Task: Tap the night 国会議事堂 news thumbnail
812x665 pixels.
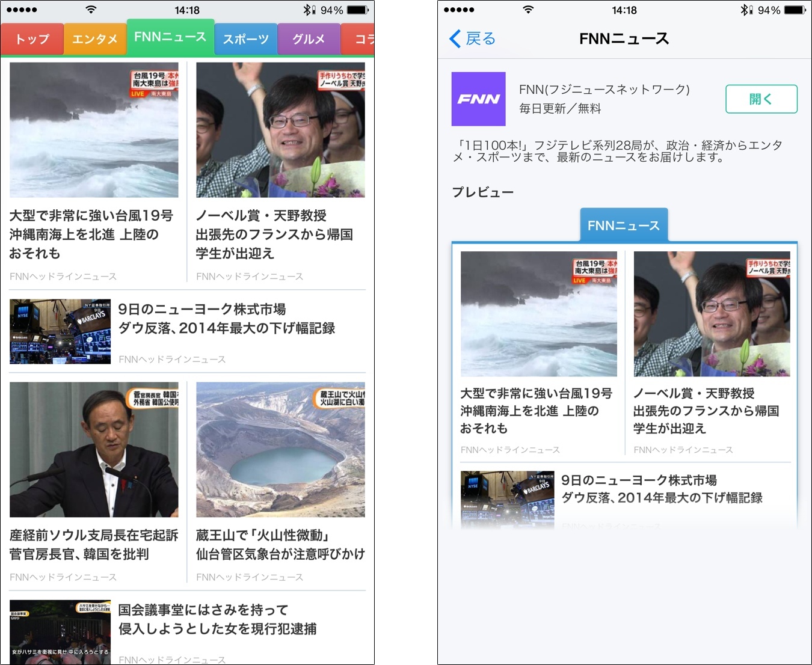Action: coord(60,632)
